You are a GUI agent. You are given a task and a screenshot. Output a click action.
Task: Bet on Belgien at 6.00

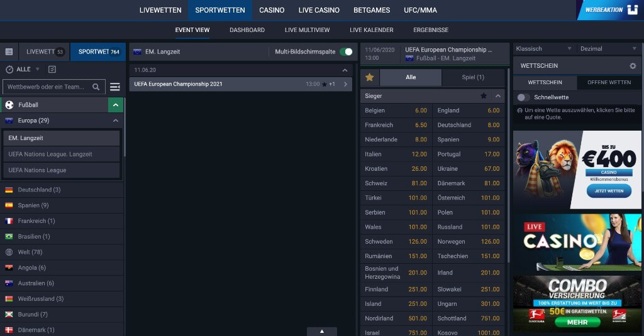[x=396, y=111]
